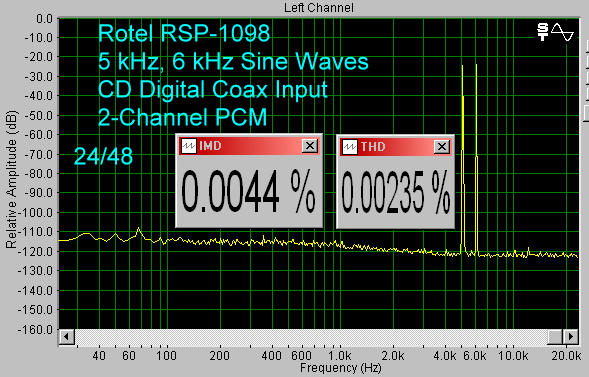
Task: Click the scrollbar's left arrow button
Action: point(67,336)
